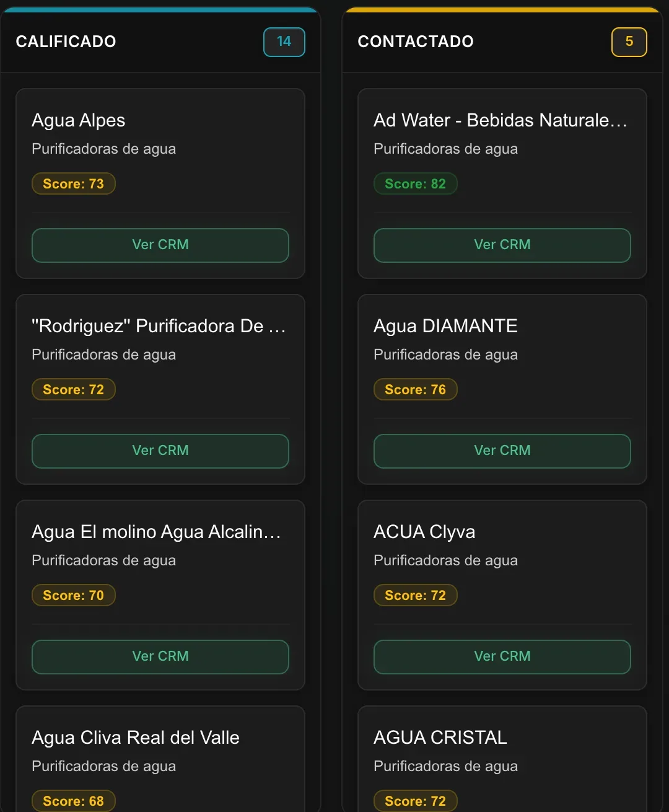Click the Ad Water - Bebidas Naturales title
669x812 pixels.
point(501,120)
